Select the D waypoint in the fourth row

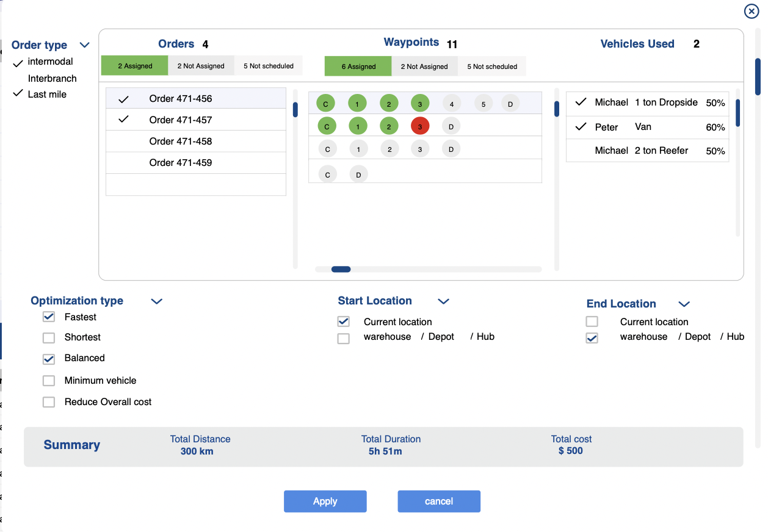click(x=358, y=174)
